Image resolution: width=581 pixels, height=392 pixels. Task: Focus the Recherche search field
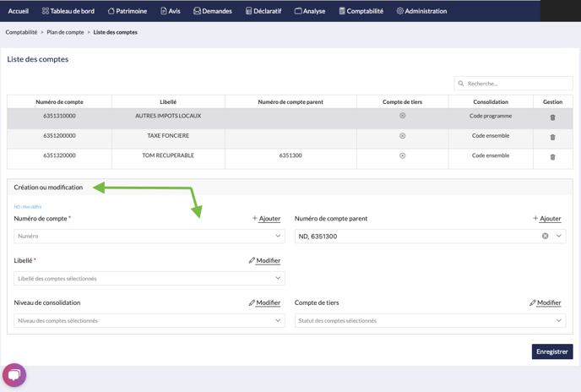click(517, 84)
